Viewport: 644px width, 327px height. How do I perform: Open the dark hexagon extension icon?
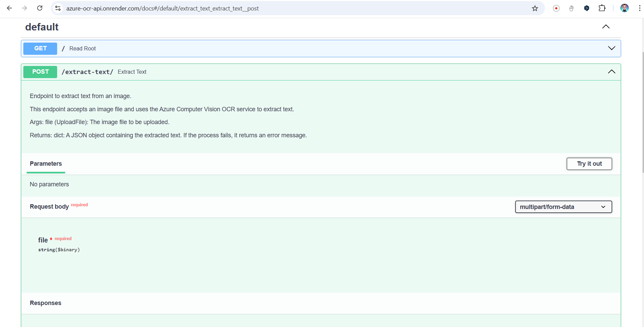pyautogui.click(x=587, y=8)
